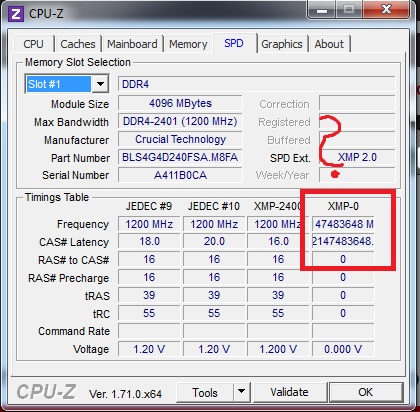
Task: Click the XMP 2.0 SPD Ext. value
Action: click(x=357, y=157)
